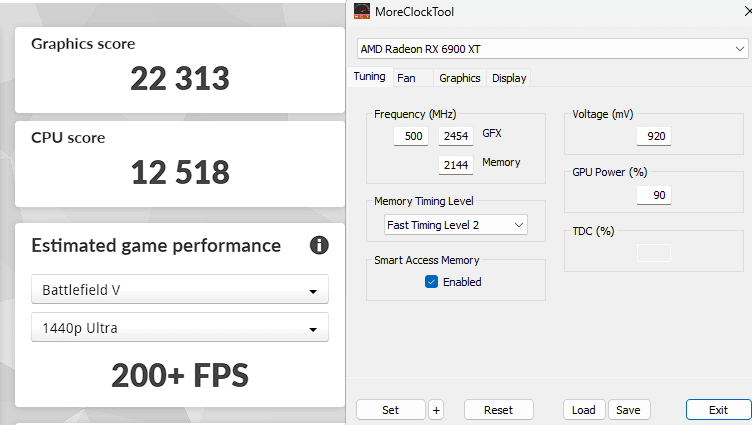Click the Graphics score value 22 313
752x425 pixels.
click(180, 78)
